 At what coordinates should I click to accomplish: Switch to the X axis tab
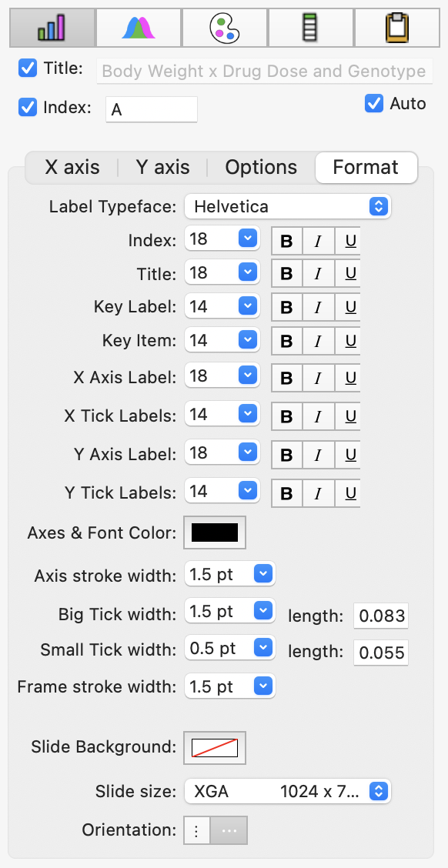click(72, 167)
